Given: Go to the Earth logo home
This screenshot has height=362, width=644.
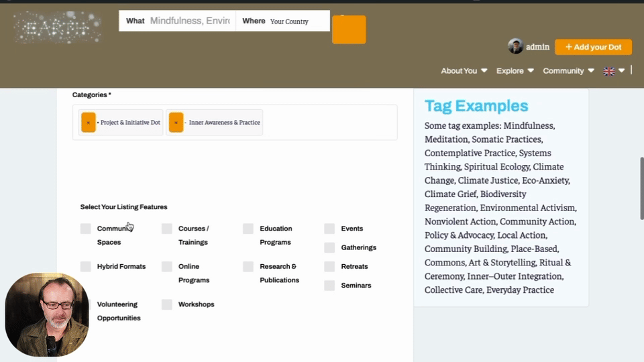Looking at the screenshot, I should 57,27.
